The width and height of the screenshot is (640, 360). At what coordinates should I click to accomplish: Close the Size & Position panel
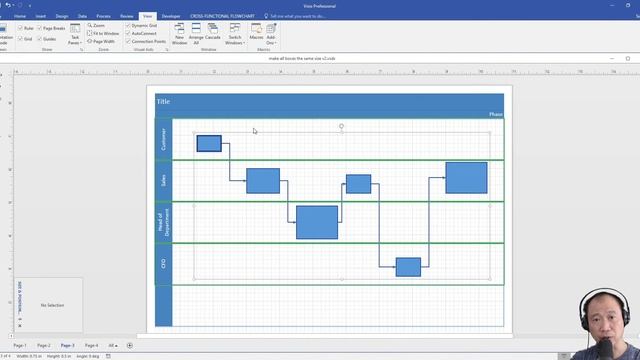click(x=20, y=326)
